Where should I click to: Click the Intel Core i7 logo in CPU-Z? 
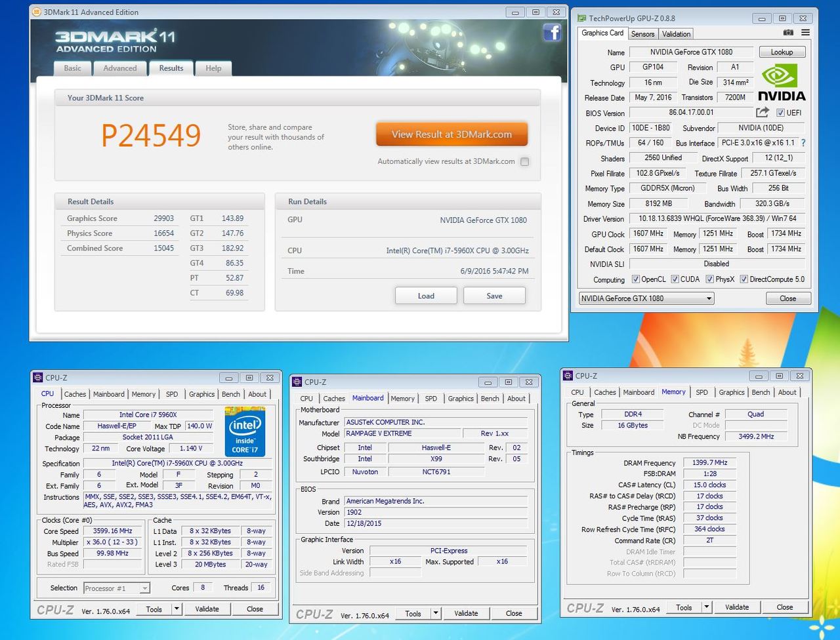pyautogui.click(x=245, y=431)
